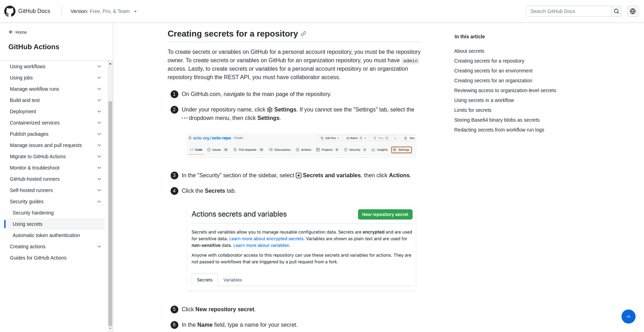
Task: Open the language globe selector
Action: click(x=633, y=11)
